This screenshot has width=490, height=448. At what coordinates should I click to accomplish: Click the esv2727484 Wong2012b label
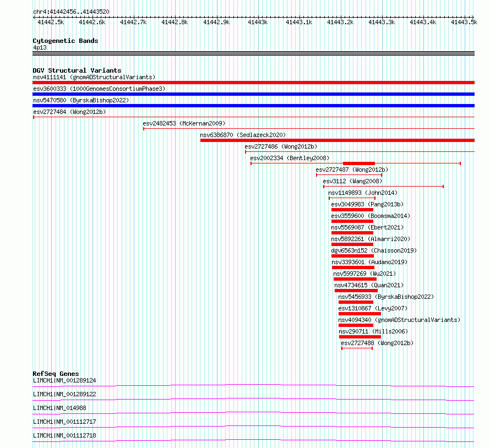[x=69, y=112]
